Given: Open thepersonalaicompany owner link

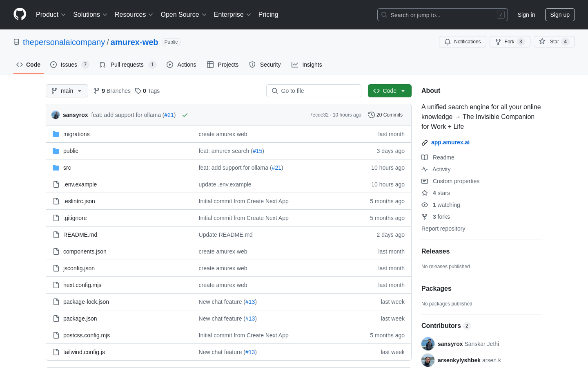Looking at the screenshot, I should [x=64, y=42].
